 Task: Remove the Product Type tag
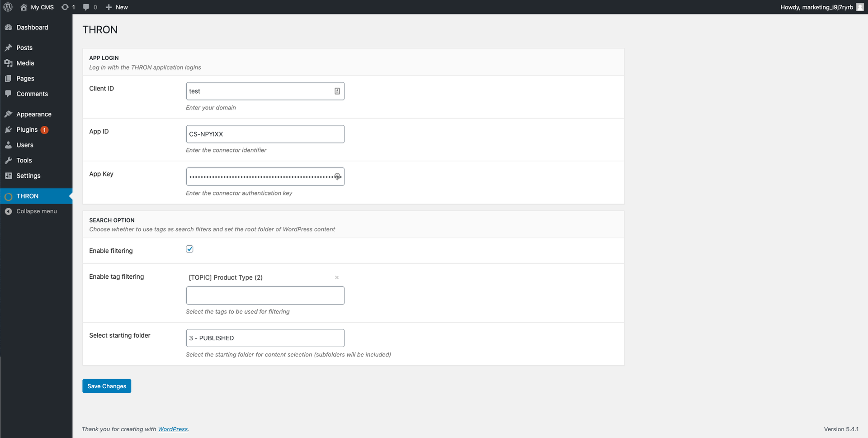click(x=337, y=277)
